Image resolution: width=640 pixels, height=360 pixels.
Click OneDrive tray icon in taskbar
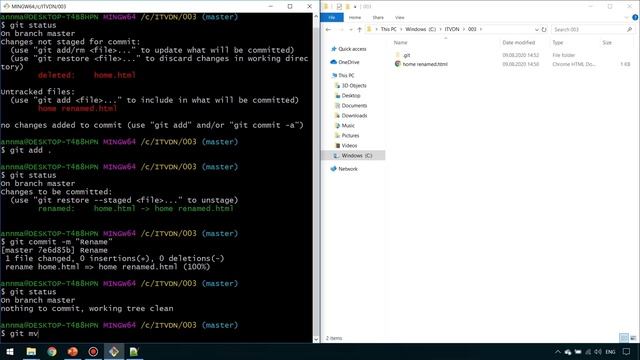[x=568, y=352]
